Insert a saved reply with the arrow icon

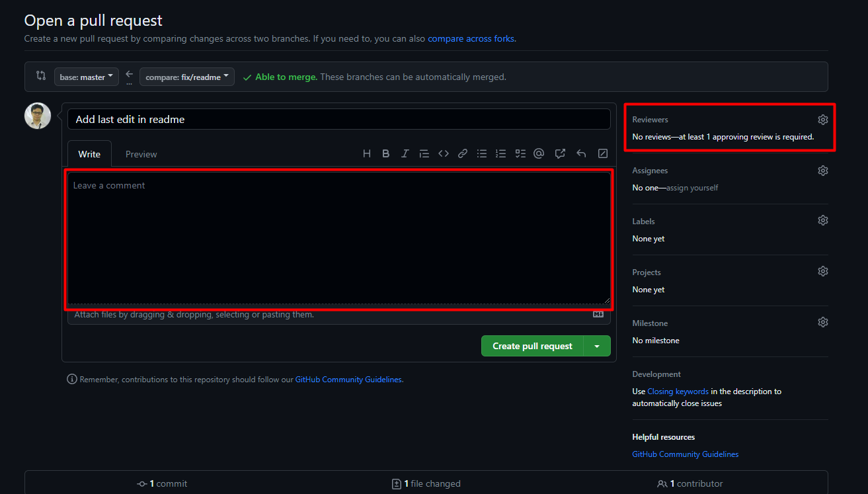[581, 153]
